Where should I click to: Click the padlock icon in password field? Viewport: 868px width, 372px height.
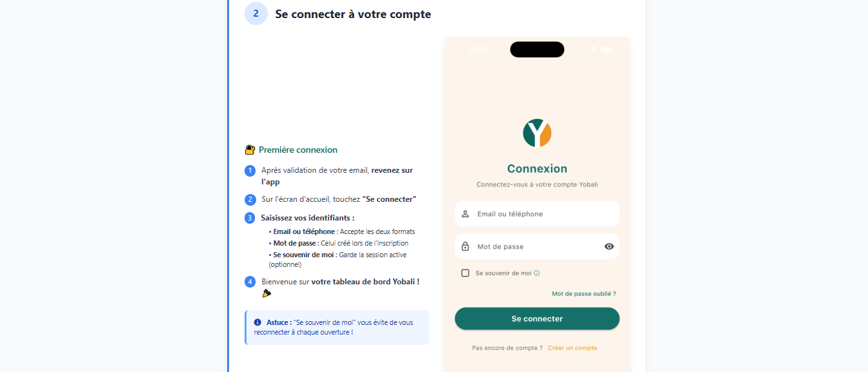pos(465,246)
